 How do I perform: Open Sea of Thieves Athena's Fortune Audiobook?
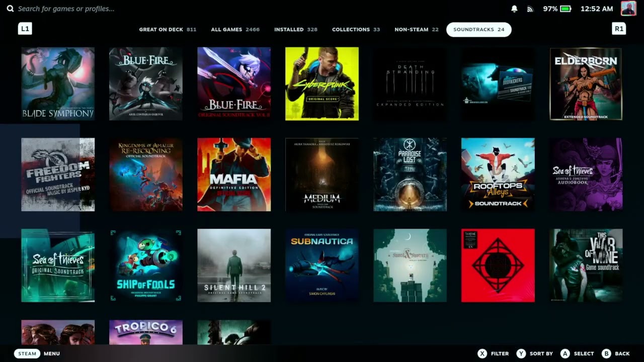pos(586,174)
